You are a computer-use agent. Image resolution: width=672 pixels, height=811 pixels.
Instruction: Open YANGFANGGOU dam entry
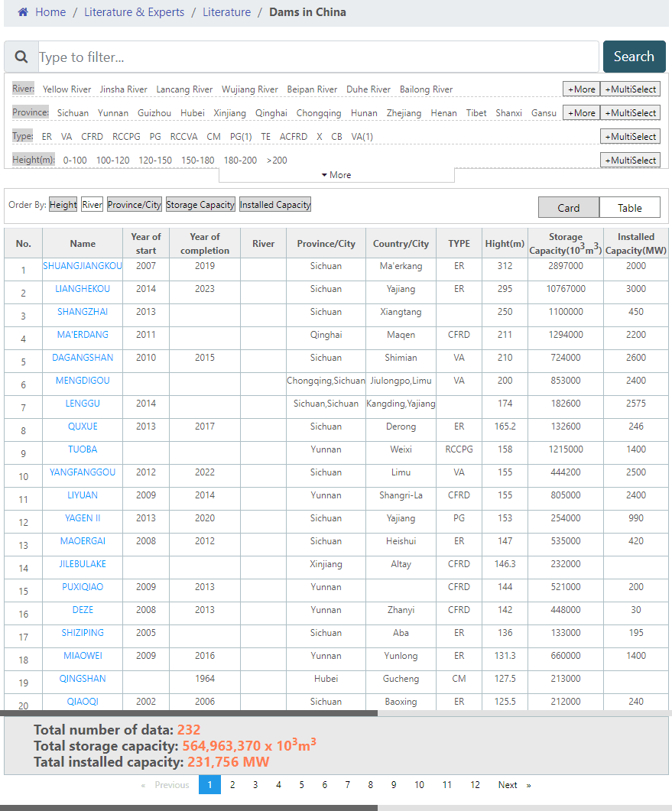pos(83,472)
